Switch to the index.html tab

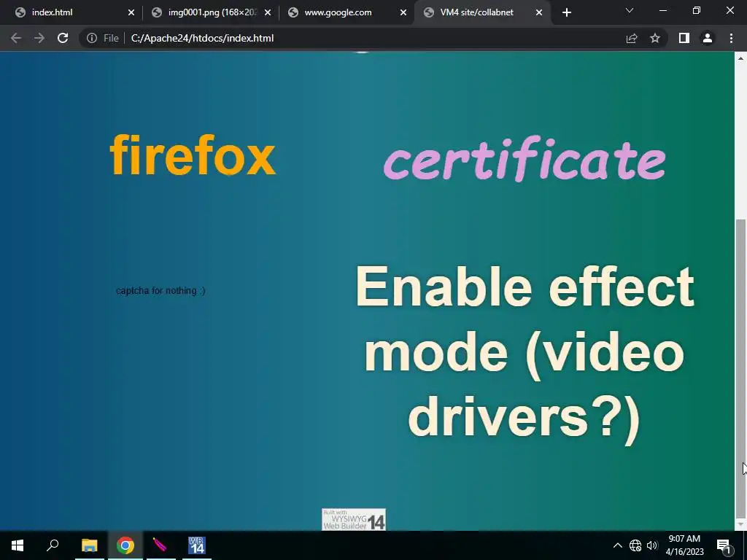pos(71,12)
